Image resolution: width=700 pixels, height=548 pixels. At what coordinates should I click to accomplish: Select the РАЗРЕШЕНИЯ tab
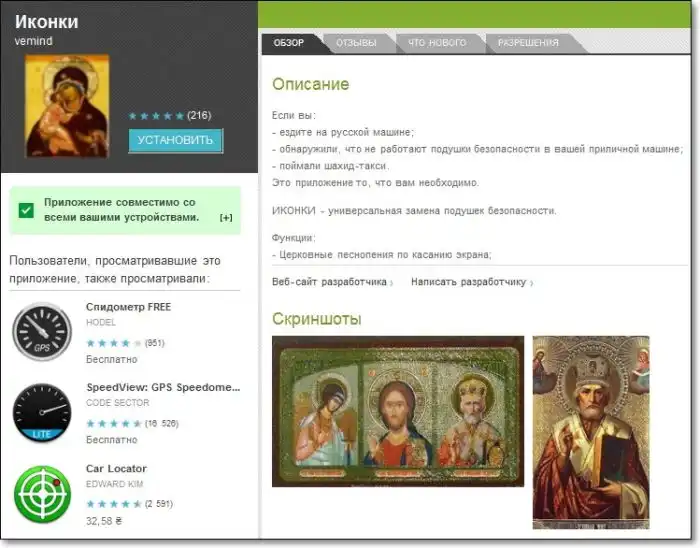(x=528, y=43)
